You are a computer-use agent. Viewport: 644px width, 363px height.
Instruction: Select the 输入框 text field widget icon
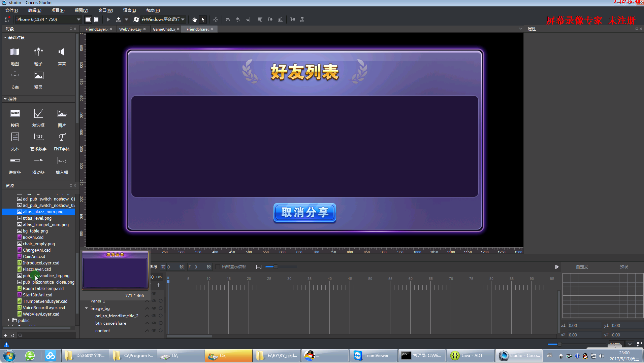[62, 161]
